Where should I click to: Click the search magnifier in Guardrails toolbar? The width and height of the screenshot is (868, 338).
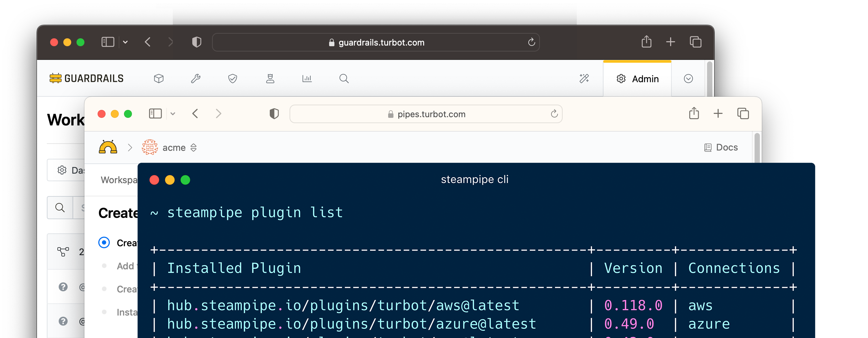(x=344, y=78)
